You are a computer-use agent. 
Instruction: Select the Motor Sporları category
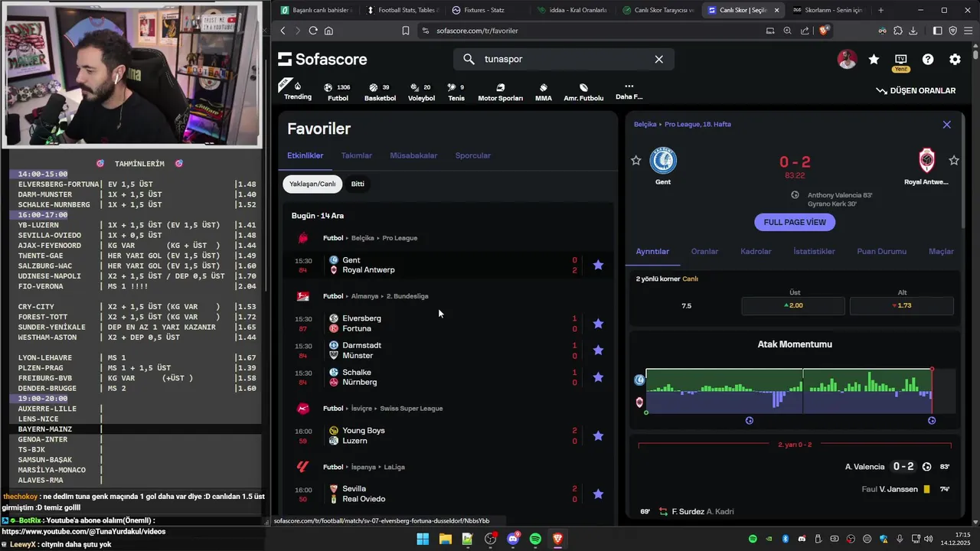[x=500, y=92]
